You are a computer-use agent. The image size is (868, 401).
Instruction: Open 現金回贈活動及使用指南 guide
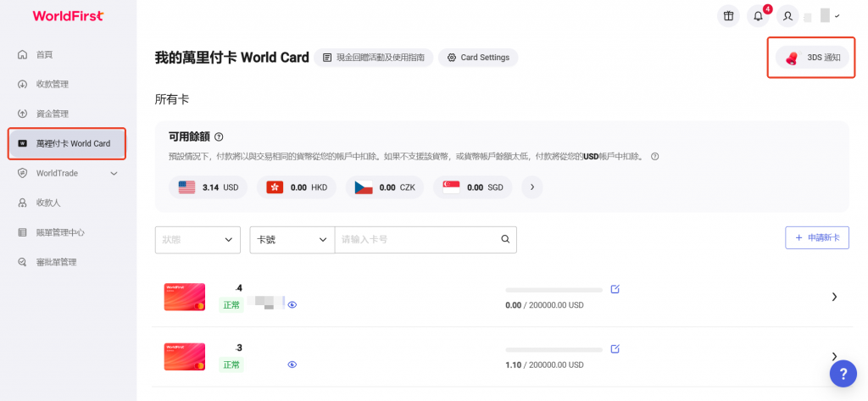374,58
